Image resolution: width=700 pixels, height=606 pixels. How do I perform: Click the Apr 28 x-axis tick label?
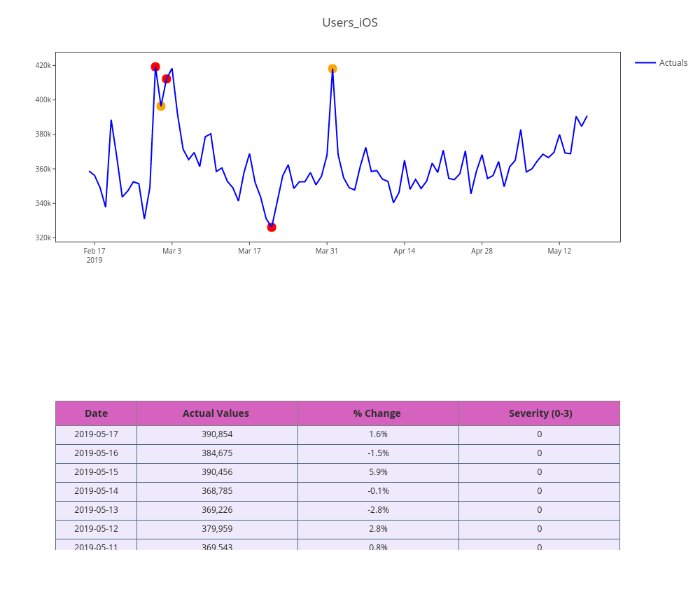click(x=482, y=251)
